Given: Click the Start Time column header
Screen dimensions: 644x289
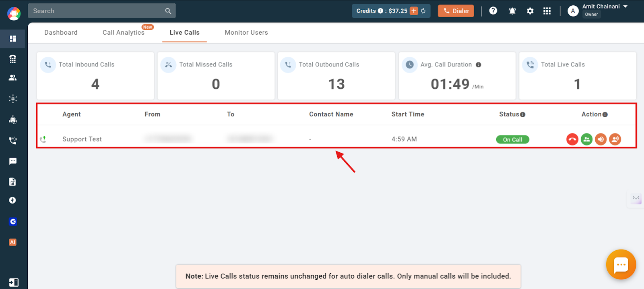Looking at the screenshot, I should tap(408, 114).
